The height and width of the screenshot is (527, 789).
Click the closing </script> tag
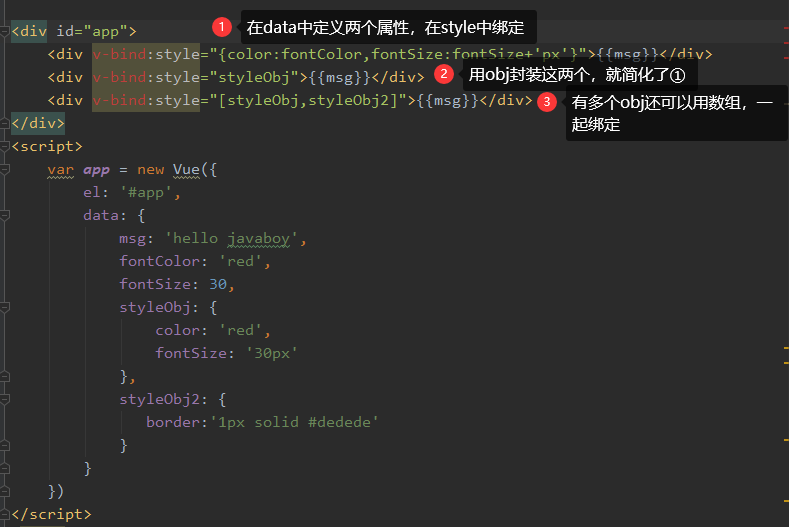point(51,514)
